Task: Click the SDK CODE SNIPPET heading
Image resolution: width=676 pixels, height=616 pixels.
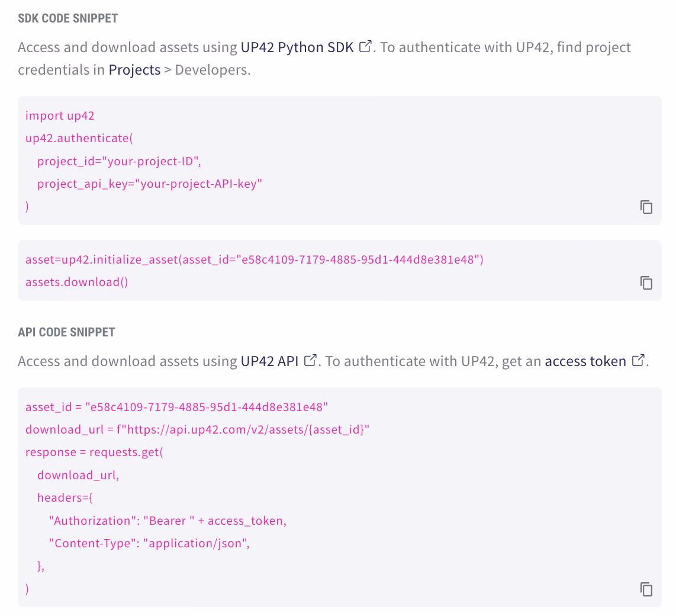Action: pyautogui.click(x=67, y=18)
